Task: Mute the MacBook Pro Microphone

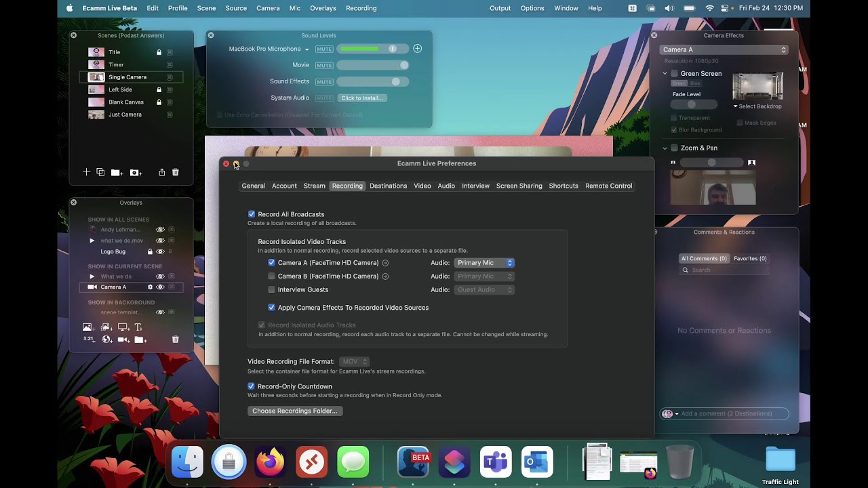Action: pos(324,49)
